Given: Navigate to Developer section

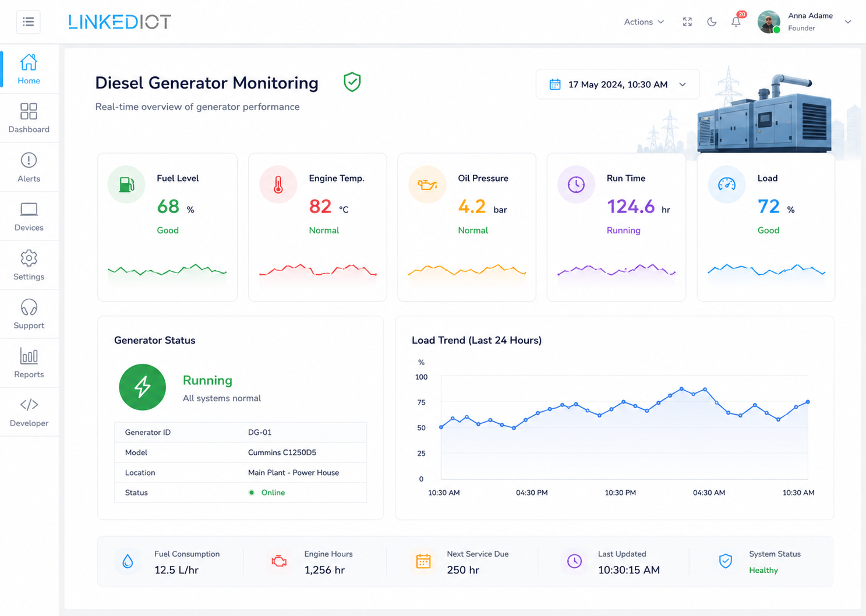Looking at the screenshot, I should (x=29, y=412).
